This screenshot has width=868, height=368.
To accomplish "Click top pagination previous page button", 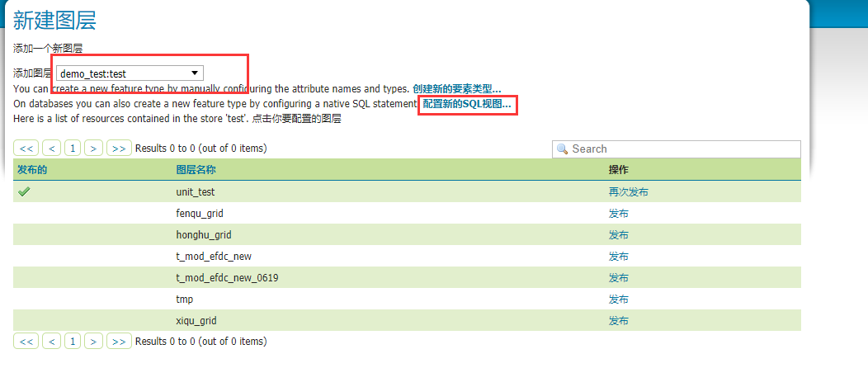I will [51, 149].
